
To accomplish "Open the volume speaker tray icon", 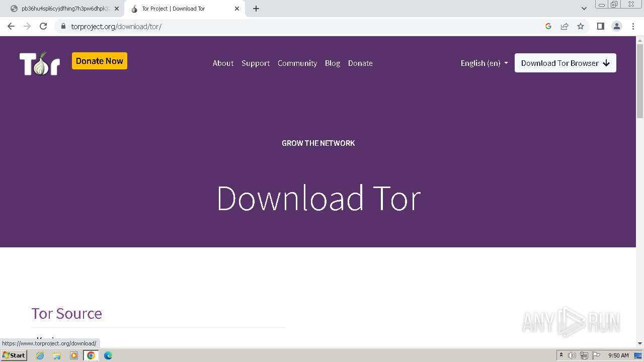I will pos(572,355).
